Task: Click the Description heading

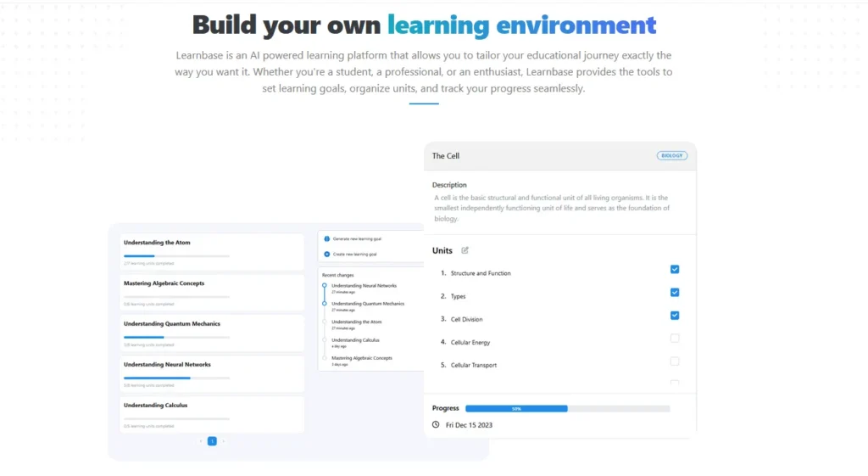Action: coord(449,185)
